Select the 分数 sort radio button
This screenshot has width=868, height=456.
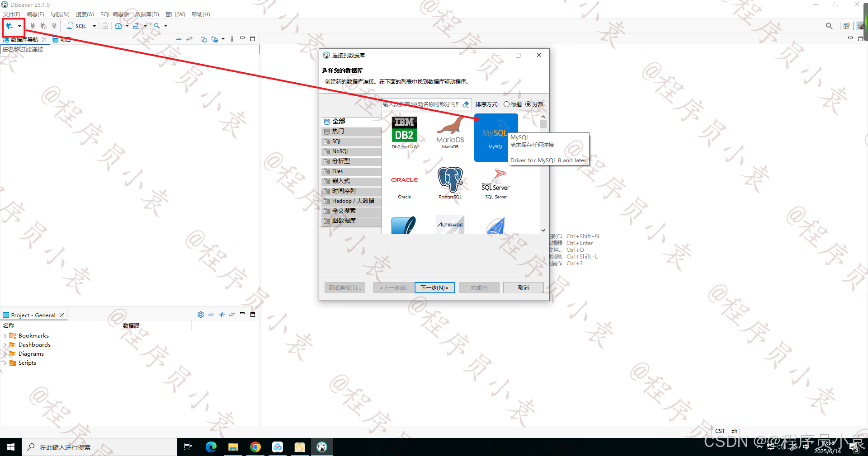tap(528, 104)
